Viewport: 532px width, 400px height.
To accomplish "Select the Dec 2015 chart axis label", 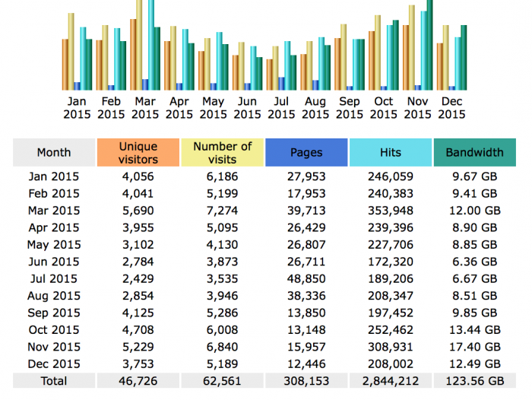I will (x=451, y=108).
